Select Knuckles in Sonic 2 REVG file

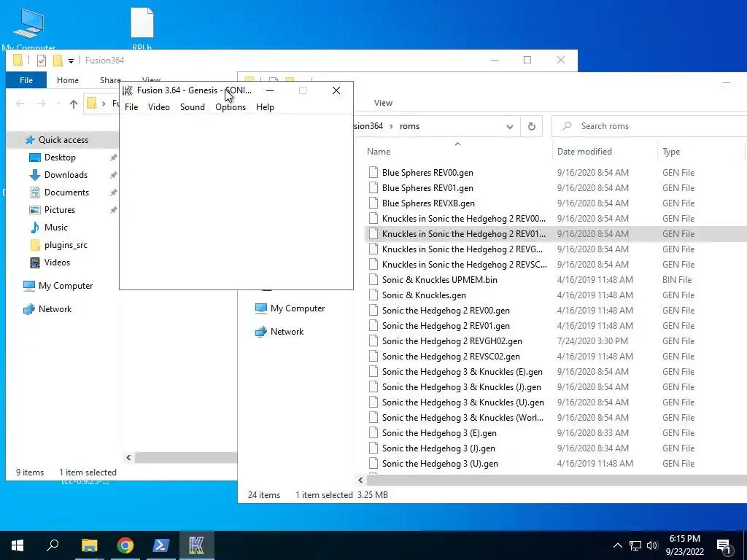click(462, 249)
